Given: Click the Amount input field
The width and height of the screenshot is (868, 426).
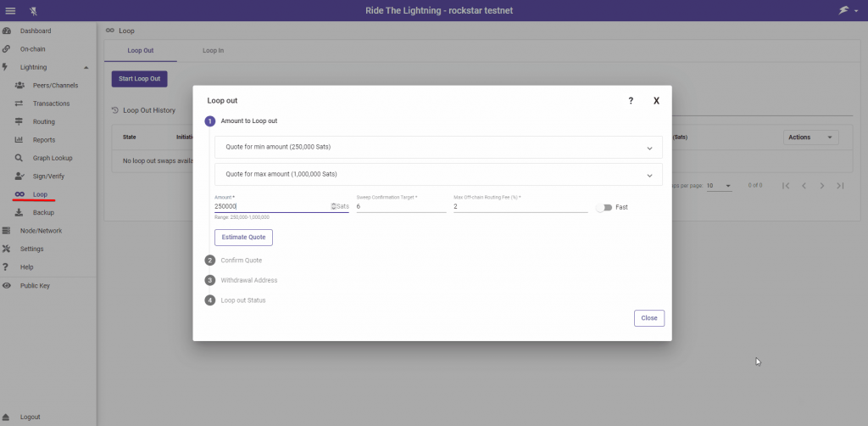Looking at the screenshot, I should click(272, 206).
